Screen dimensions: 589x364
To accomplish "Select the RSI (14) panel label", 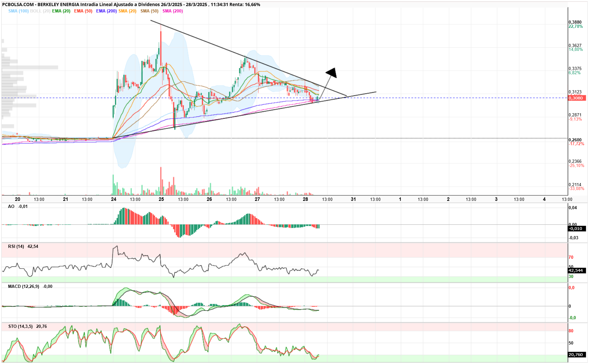I will [x=16, y=246].
